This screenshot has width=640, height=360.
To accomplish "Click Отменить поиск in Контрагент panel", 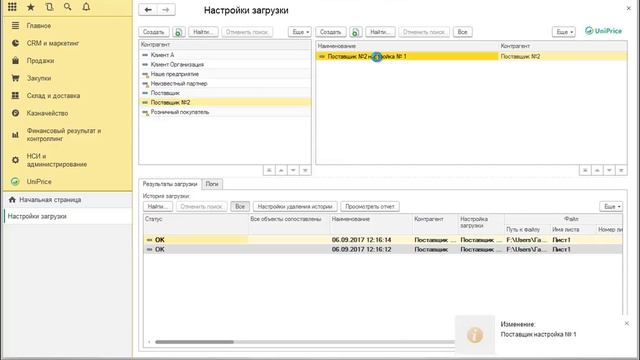I will [x=247, y=32].
